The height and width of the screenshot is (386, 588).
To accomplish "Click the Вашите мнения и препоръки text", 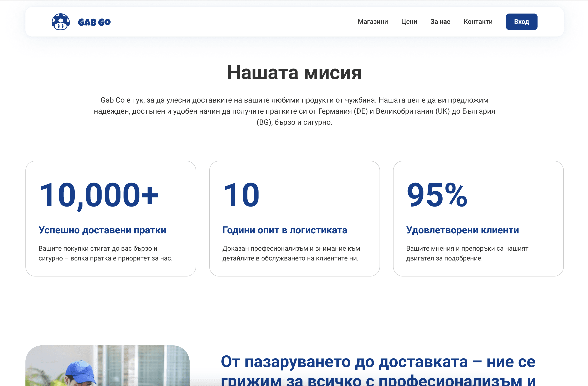I will coord(467,253).
